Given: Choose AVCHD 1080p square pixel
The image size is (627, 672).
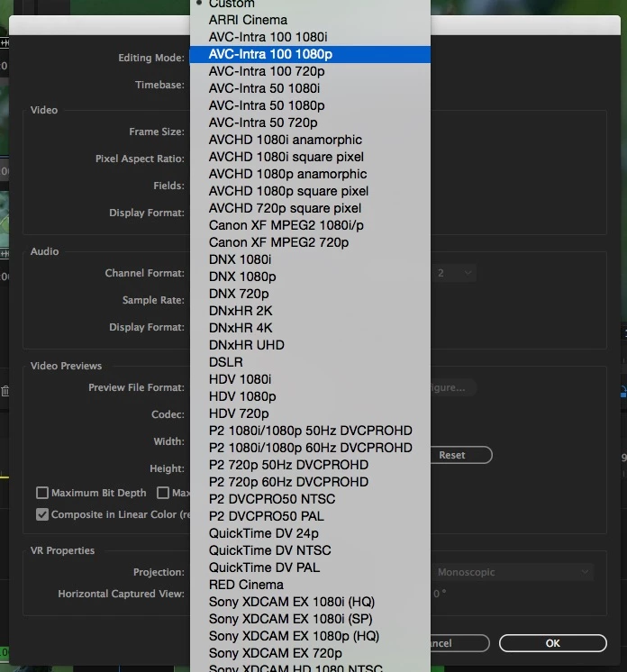Looking at the screenshot, I should click(310, 191).
